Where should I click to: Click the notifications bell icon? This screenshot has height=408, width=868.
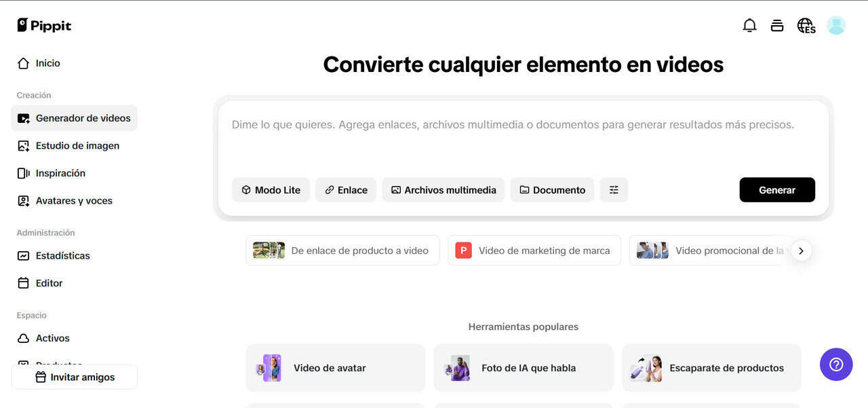click(x=749, y=26)
